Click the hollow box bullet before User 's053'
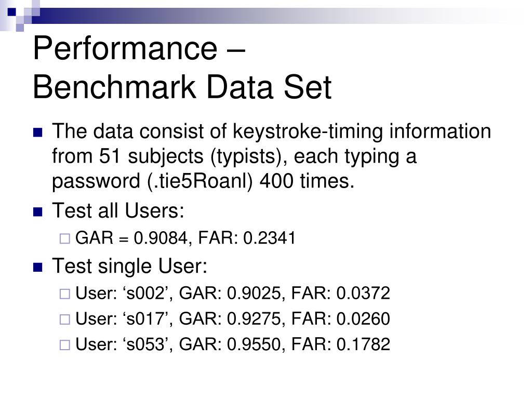 [x=65, y=345]
